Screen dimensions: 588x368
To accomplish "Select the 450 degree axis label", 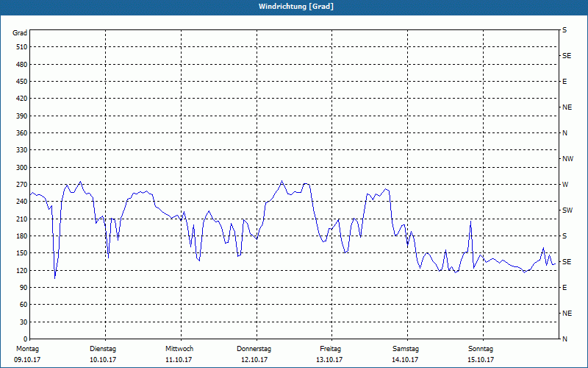I will coord(22,82).
